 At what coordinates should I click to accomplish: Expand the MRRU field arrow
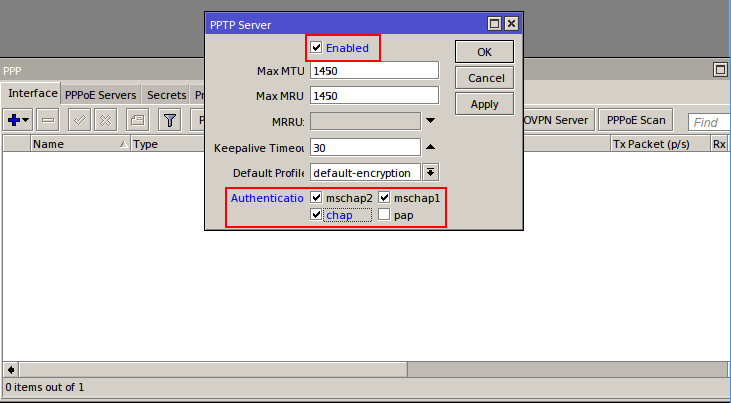point(430,121)
